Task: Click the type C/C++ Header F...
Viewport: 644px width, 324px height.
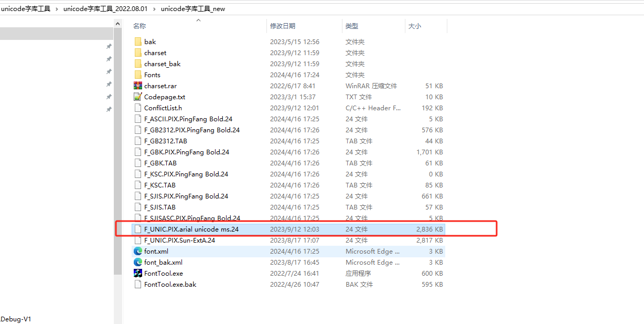Action: pos(373,108)
